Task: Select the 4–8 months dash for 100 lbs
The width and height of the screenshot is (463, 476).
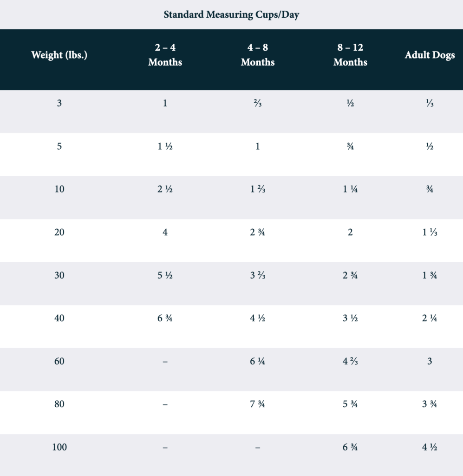Action: [258, 447]
